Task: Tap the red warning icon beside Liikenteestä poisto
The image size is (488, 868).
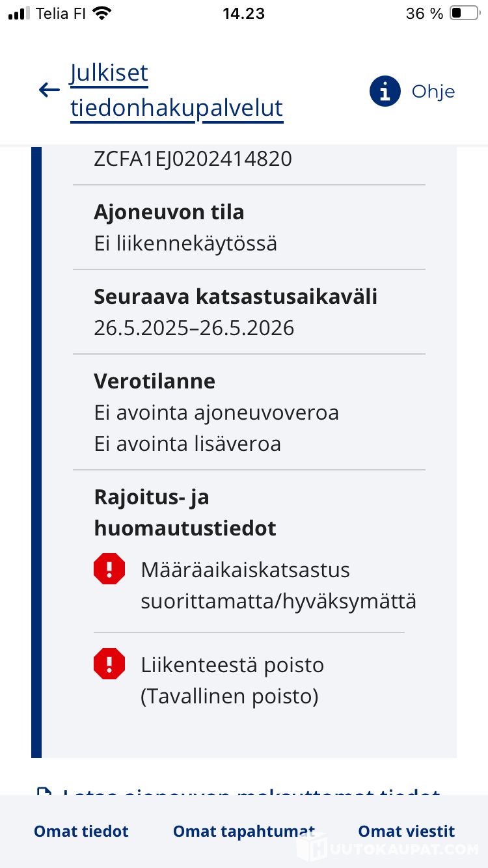Action: tap(109, 664)
